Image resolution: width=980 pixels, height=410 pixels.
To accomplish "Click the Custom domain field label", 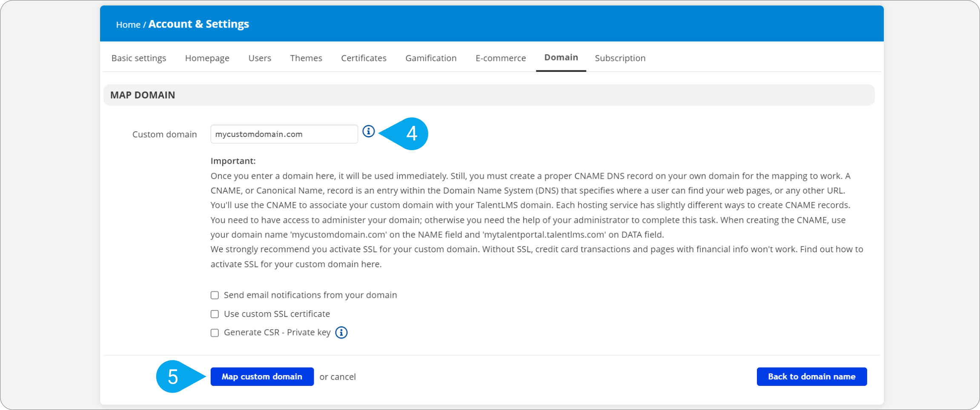I will click(x=164, y=134).
